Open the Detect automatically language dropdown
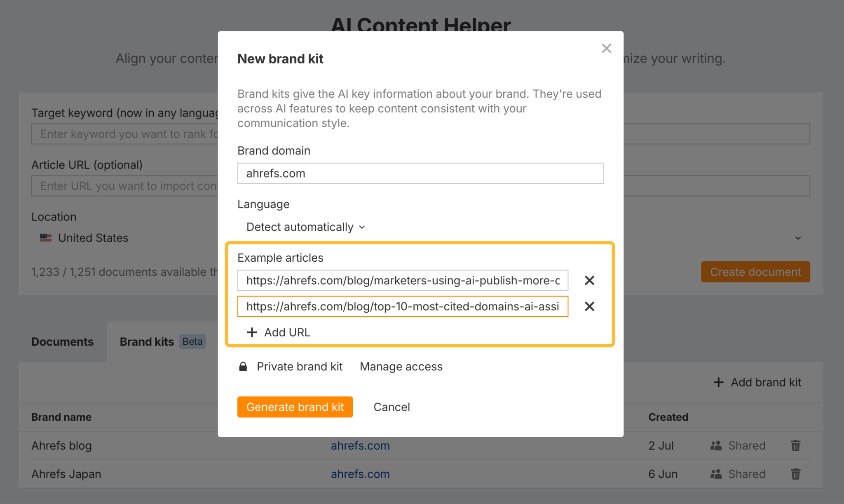844x504 pixels. [x=305, y=227]
